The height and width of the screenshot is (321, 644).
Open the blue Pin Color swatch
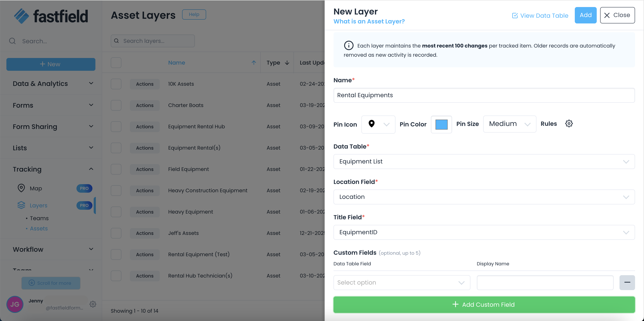click(441, 124)
